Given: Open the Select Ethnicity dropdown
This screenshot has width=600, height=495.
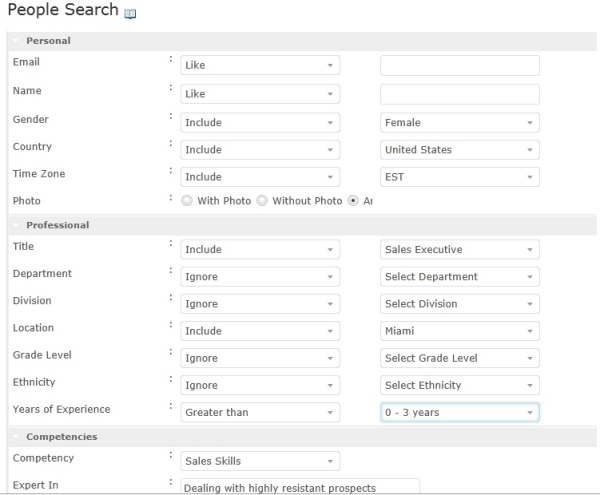Looking at the screenshot, I should point(460,386).
